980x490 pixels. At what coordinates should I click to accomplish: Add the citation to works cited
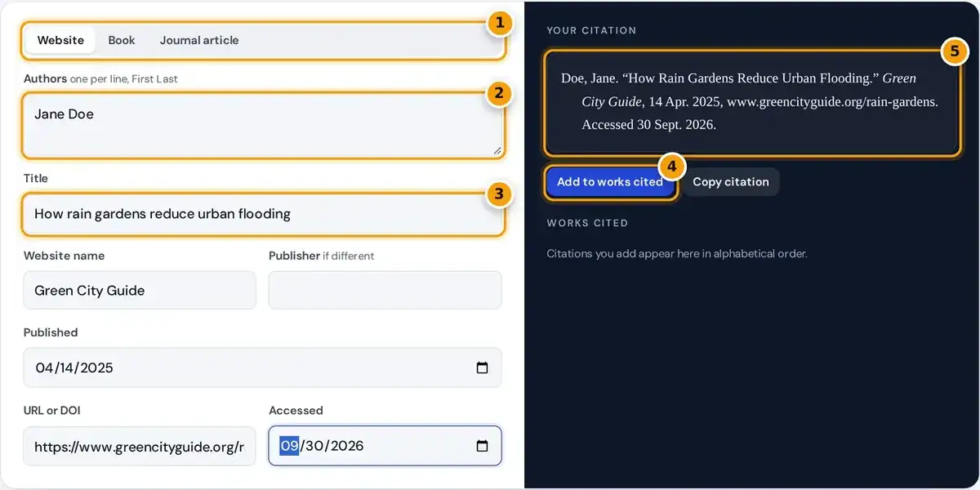[x=610, y=182]
